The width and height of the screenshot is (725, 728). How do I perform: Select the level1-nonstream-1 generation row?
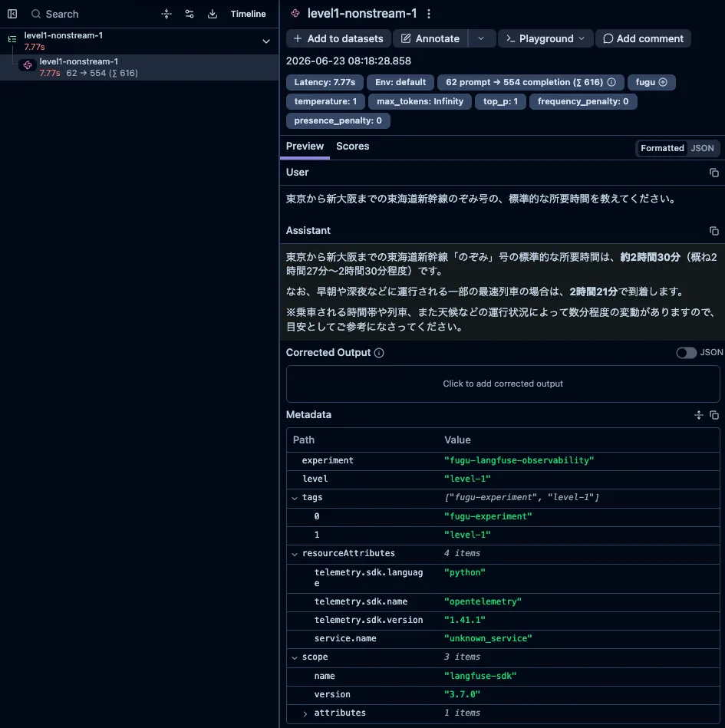tap(140, 68)
